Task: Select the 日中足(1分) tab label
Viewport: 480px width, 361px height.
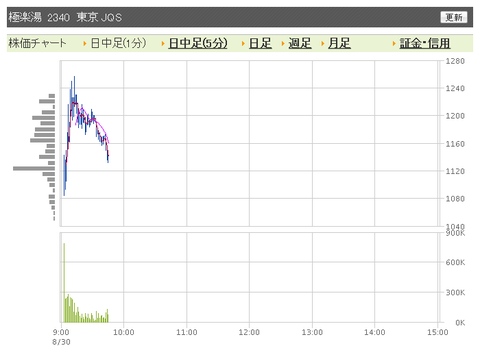Action: 118,43
